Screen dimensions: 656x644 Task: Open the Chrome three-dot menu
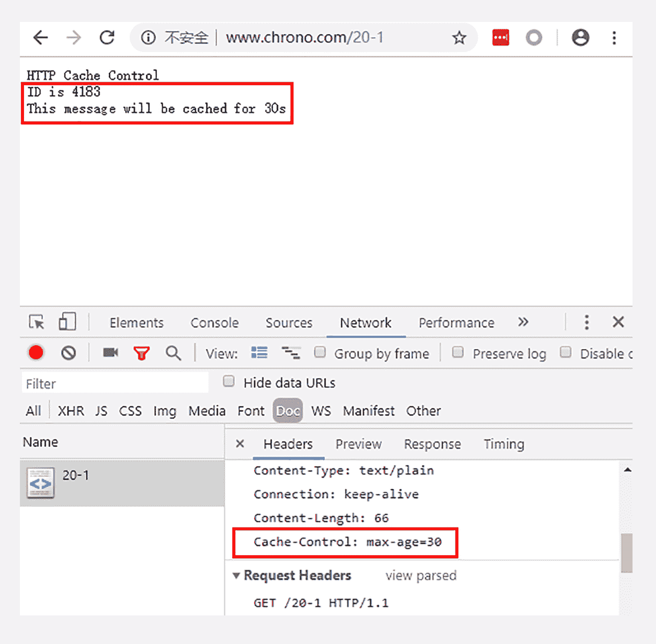pos(614,37)
